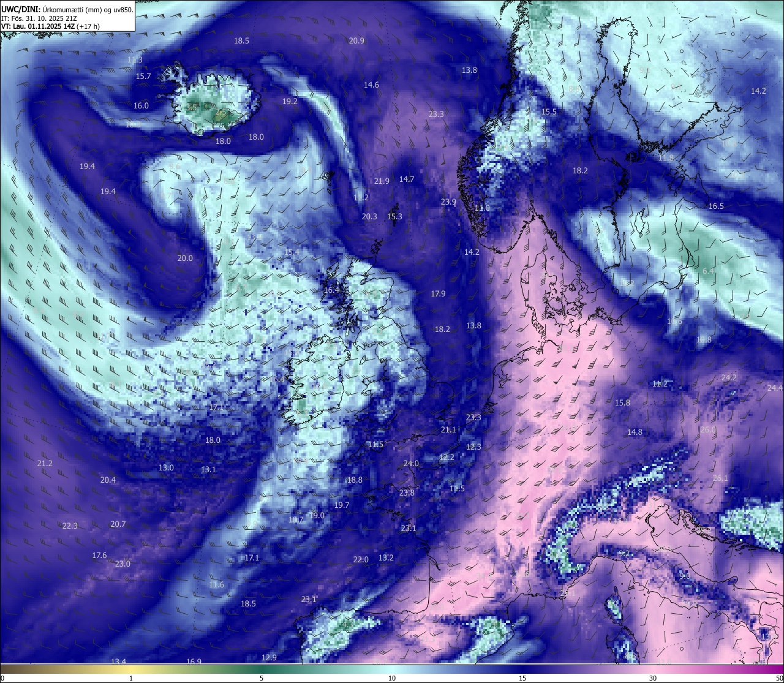
Task: Click the 5 tick label on the color scale
Action: point(262,678)
